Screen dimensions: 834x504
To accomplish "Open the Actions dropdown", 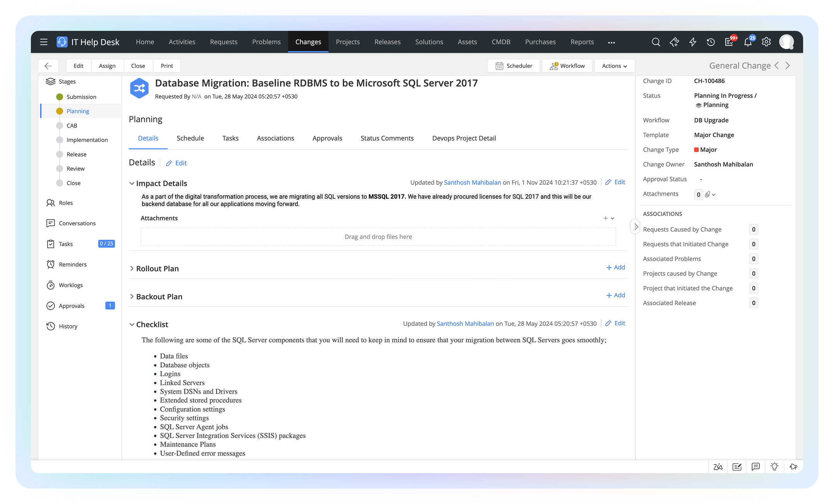I will pos(614,66).
